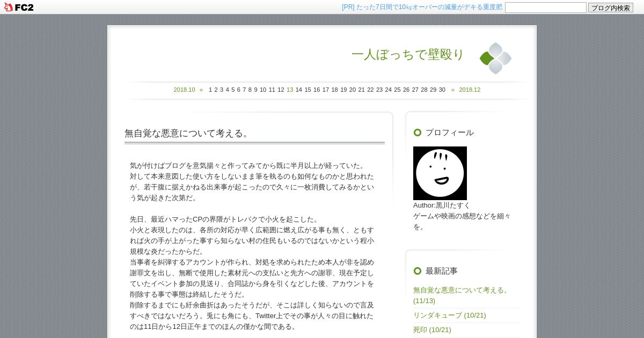Open calendar day 13 link
The width and height of the screenshot is (644, 338).
pyautogui.click(x=290, y=90)
